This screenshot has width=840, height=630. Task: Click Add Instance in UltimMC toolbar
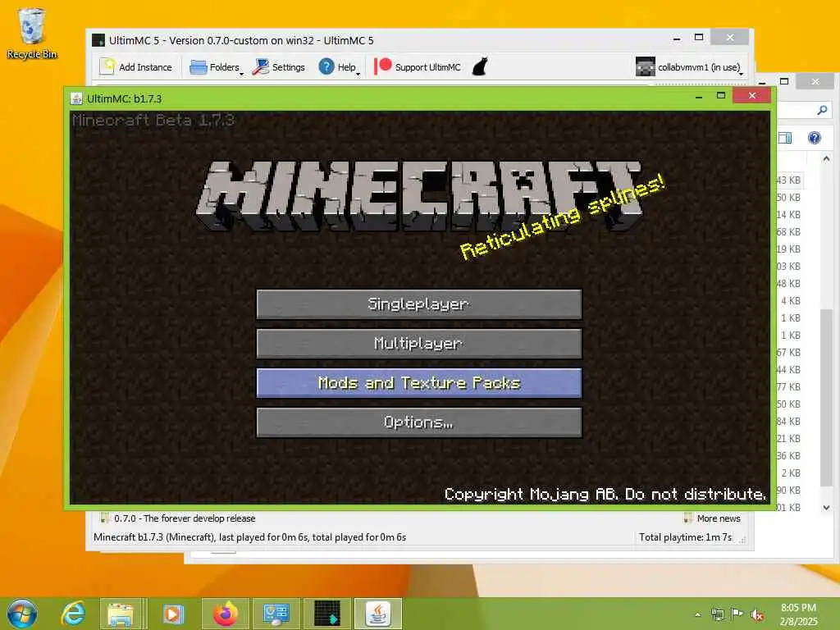[x=136, y=67]
